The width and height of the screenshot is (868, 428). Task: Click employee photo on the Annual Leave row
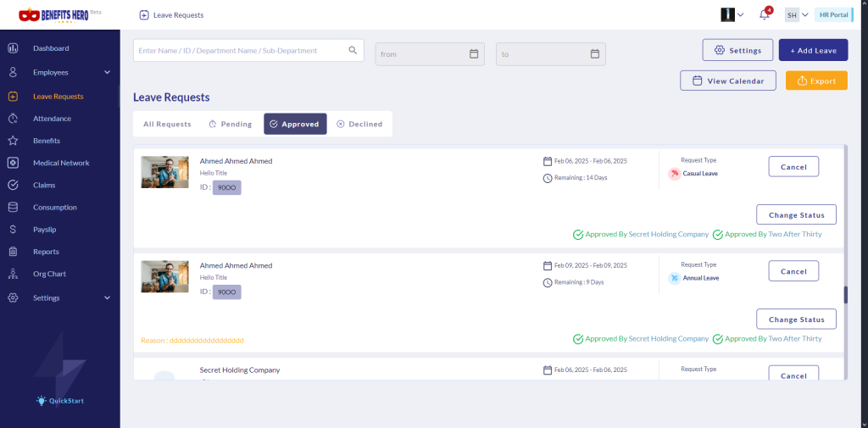(x=164, y=275)
